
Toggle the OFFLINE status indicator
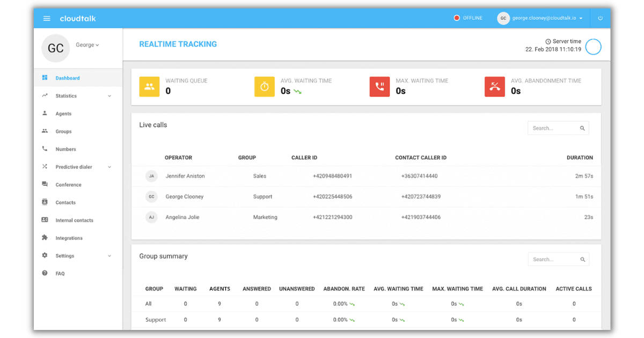467,18
